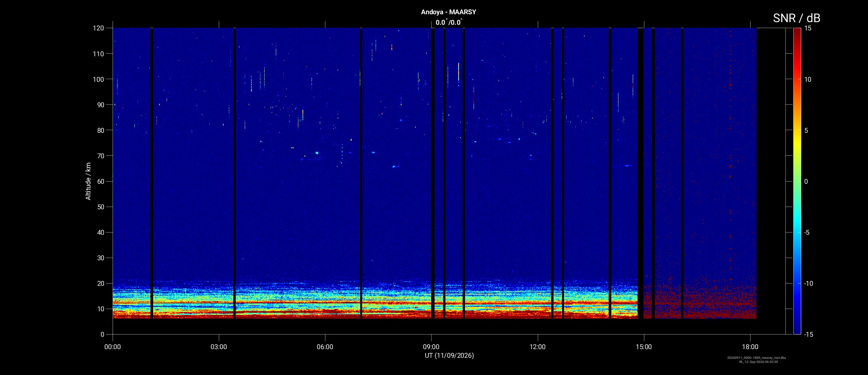Viewport: 868px width, 375px height.
Task: Click the 'UT (11/09/2026)' axis title
Action: (449, 355)
